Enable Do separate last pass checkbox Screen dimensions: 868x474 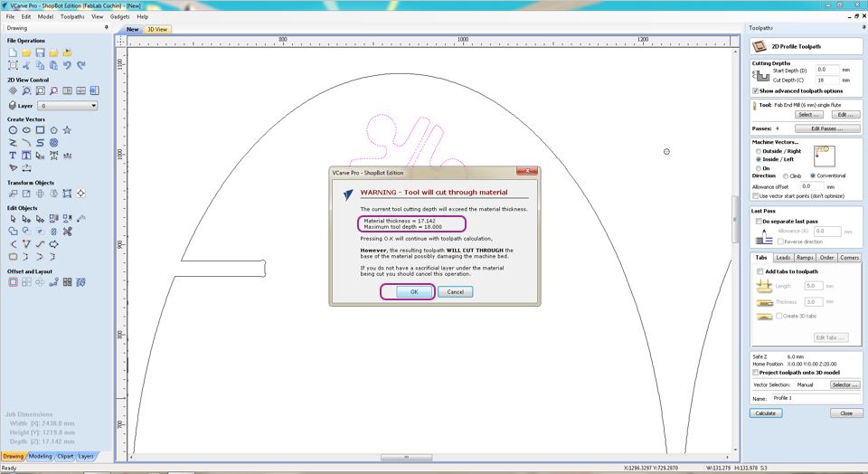[759, 222]
